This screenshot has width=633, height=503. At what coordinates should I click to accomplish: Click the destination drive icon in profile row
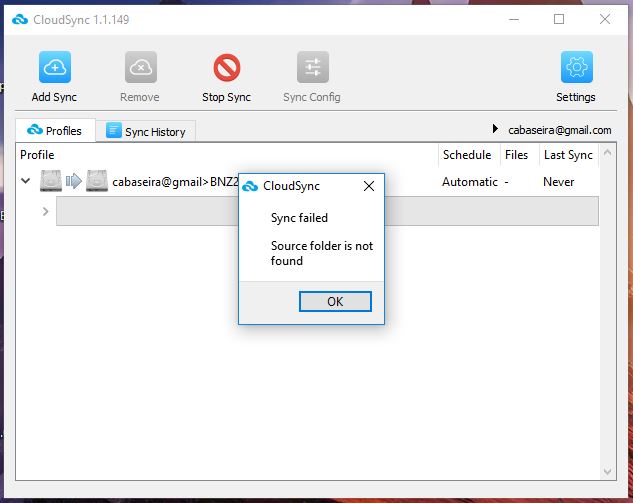click(97, 180)
